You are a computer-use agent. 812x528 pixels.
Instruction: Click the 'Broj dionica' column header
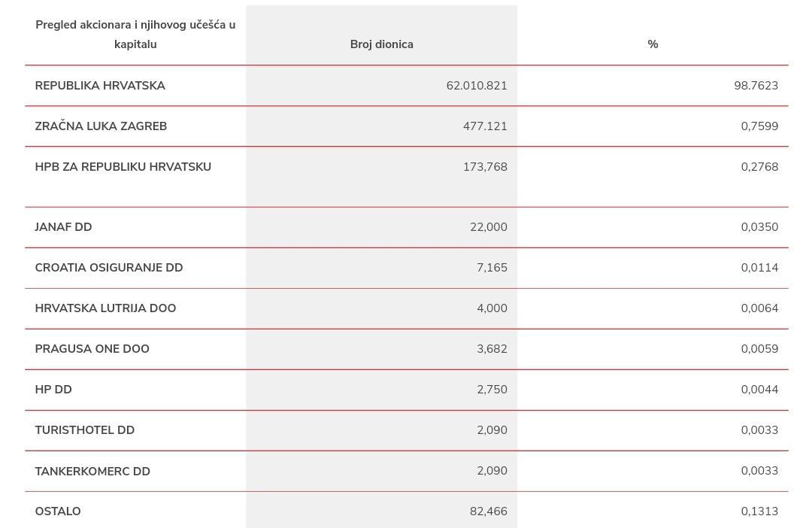[x=381, y=44]
